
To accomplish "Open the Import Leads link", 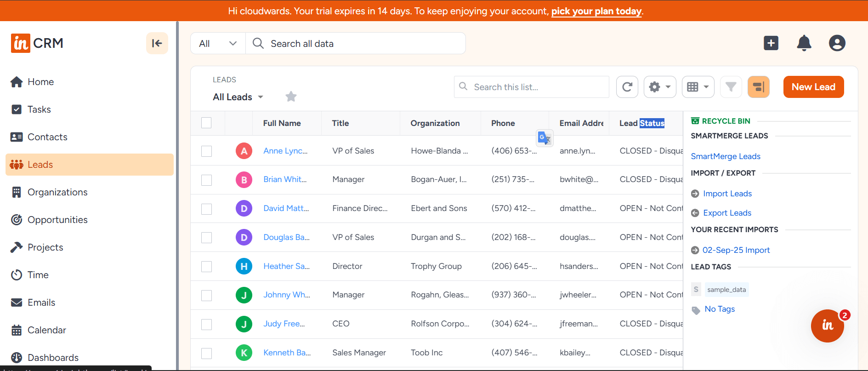I will click(x=727, y=194).
